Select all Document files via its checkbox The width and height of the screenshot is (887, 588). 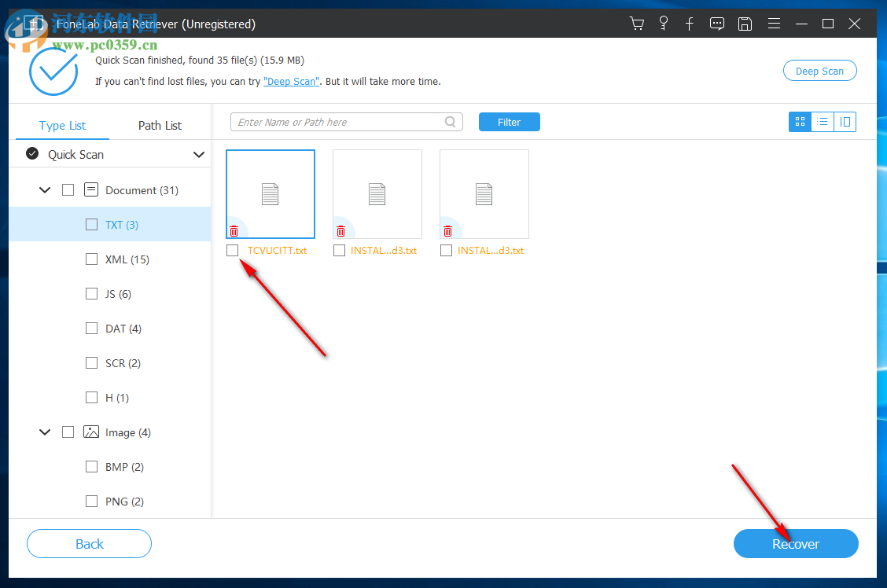[x=68, y=189]
